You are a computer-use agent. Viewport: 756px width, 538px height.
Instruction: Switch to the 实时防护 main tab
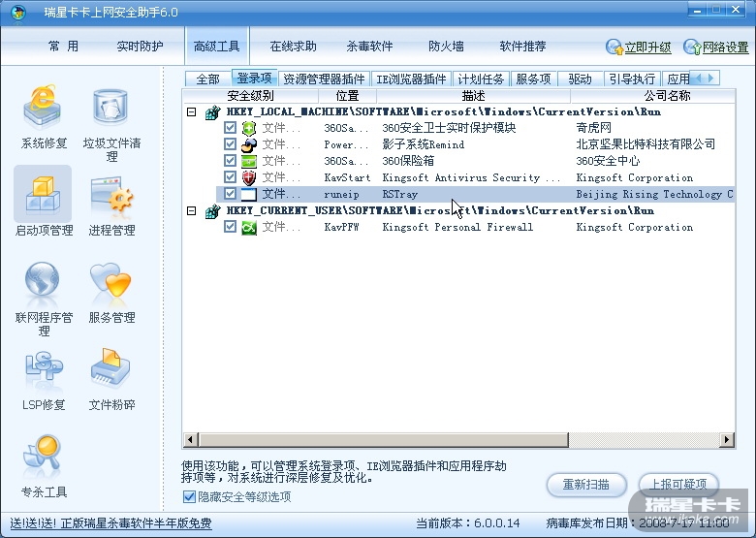pyautogui.click(x=140, y=47)
